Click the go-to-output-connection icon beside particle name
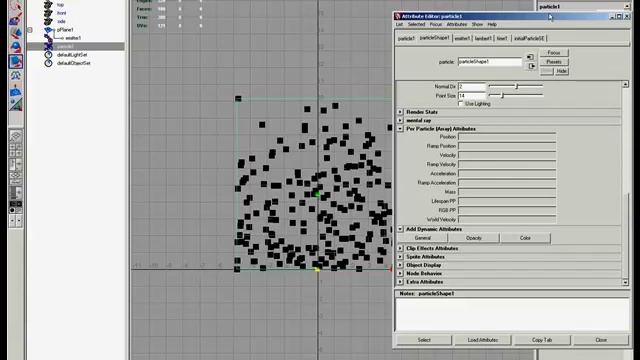Screen dimensions: 640x360 point(531,66)
